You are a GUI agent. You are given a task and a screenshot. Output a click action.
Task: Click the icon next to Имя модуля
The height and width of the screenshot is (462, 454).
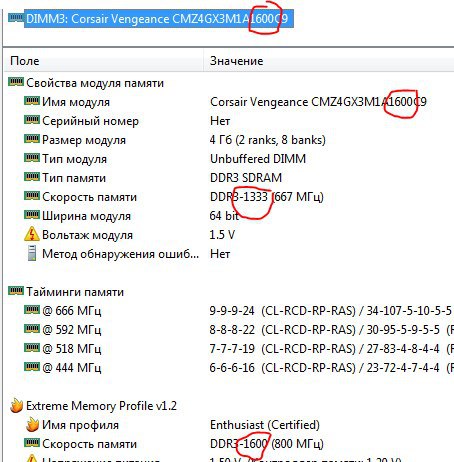(32, 101)
